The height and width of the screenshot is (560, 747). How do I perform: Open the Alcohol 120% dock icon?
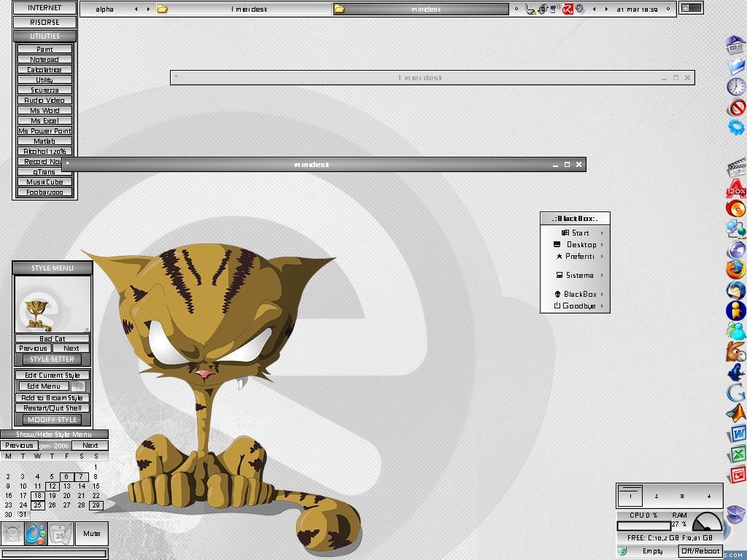click(x=736, y=189)
